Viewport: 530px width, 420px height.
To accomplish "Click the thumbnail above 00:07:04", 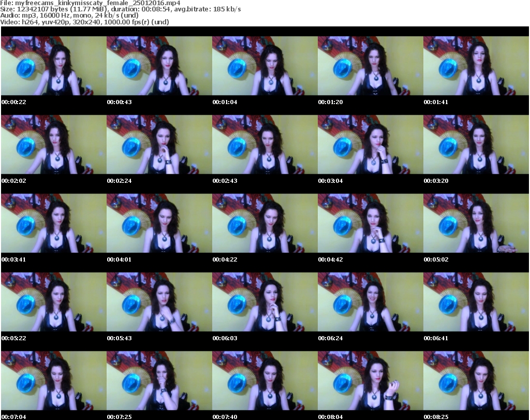I will click(54, 381).
